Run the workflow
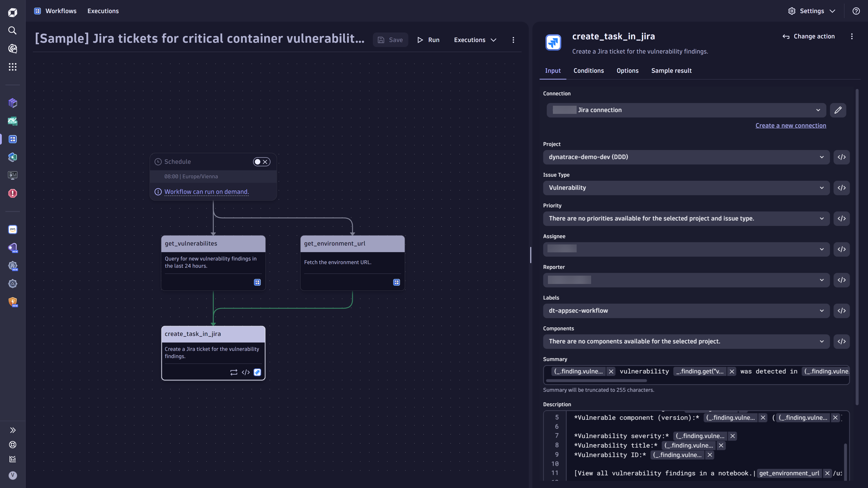The height and width of the screenshot is (488, 868). 428,40
